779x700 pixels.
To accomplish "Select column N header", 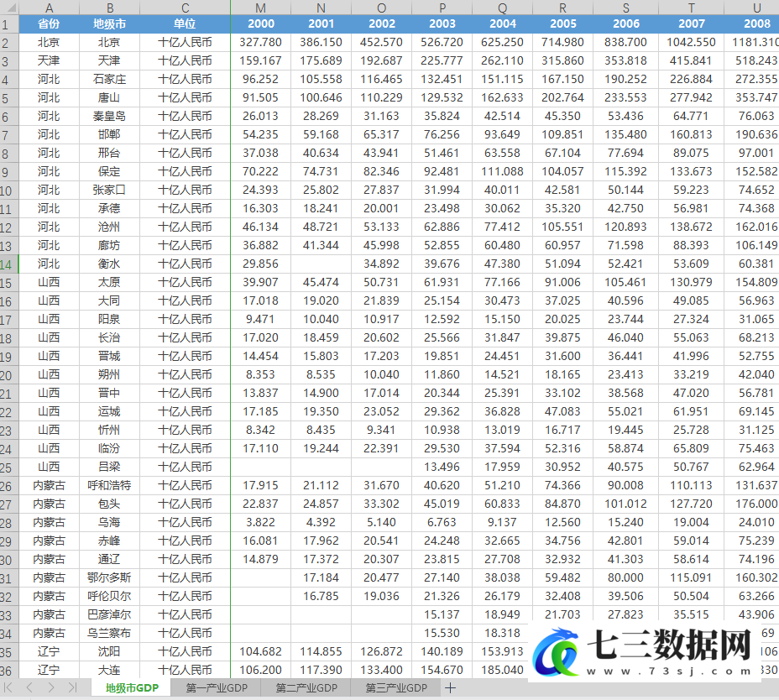I will click(x=321, y=8).
